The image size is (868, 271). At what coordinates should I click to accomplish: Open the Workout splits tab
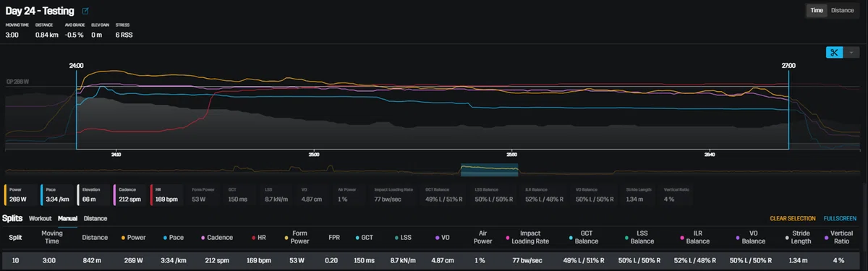pos(41,218)
